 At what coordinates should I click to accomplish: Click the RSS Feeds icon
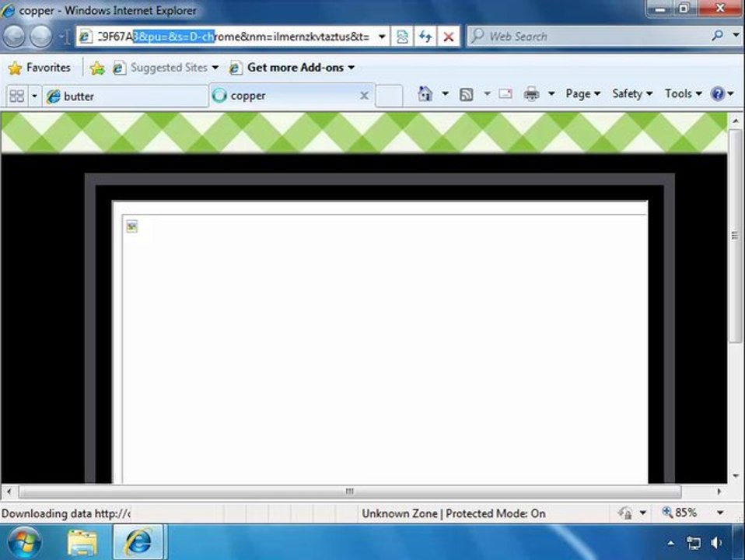tap(466, 95)
